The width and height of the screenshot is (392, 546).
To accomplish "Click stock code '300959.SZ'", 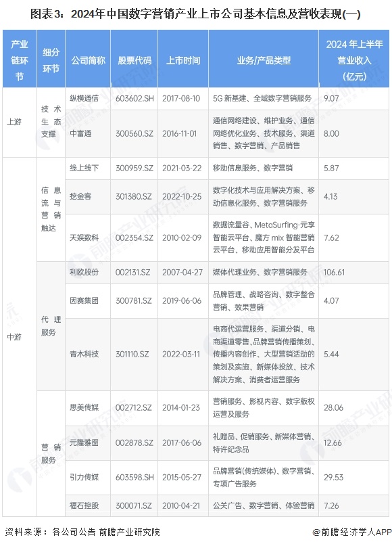I will click(134, 168).
